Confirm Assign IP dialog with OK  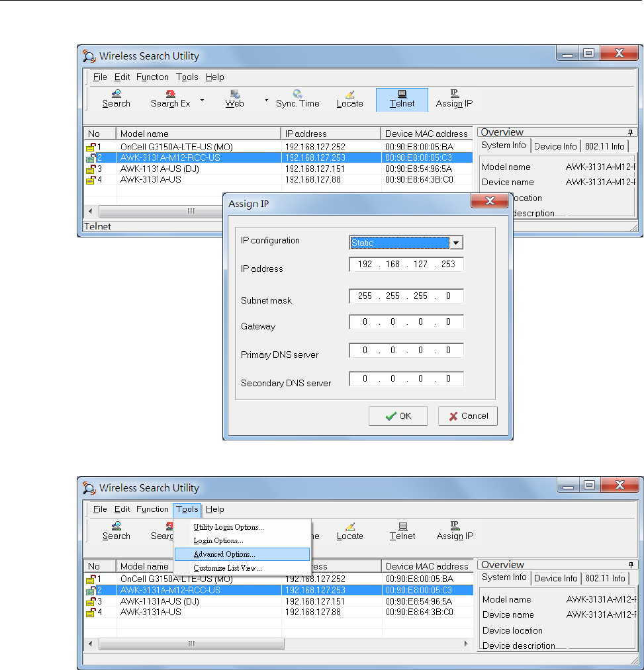tap(398, 416)
